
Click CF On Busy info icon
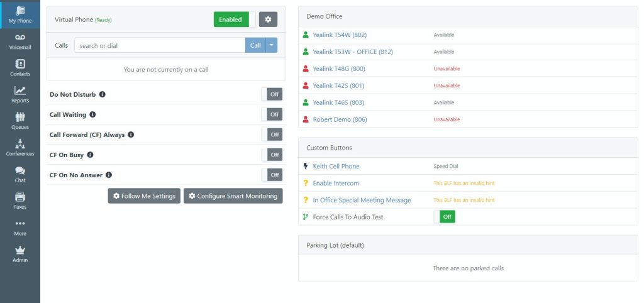click(x=91, y=155)
